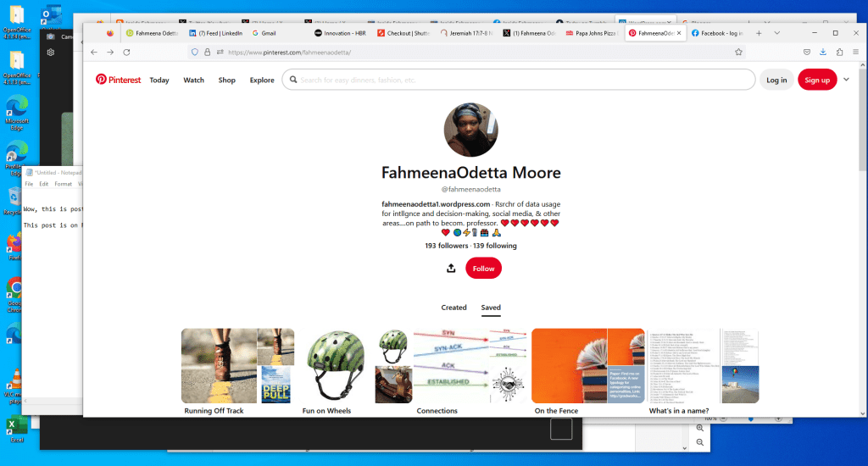Bookmark this page with the star icon
The height and width of the screenshot is (466, 868).
tap(738, 52)
